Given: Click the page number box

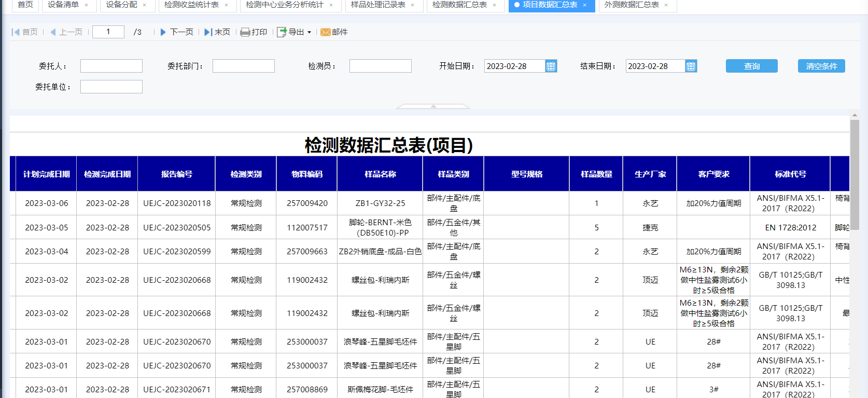Looking at the screenshot, I should click(x=108, y=32).
